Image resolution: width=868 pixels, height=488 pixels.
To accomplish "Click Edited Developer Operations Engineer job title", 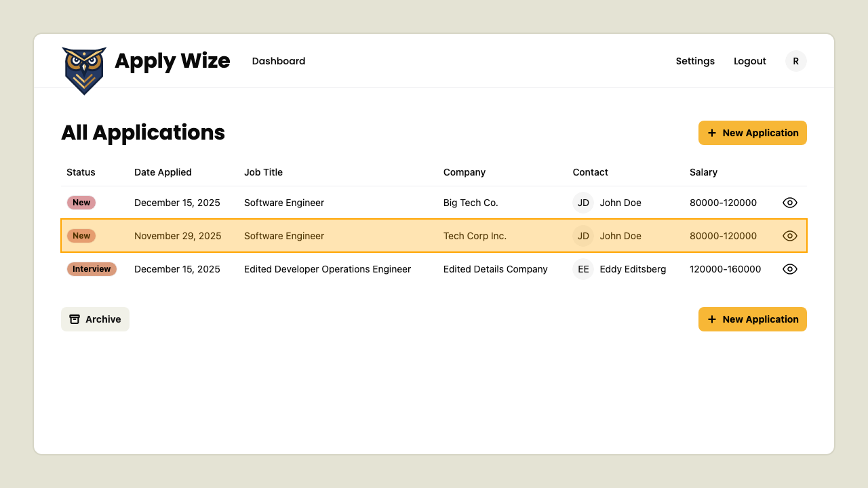I will click(328, 269).
